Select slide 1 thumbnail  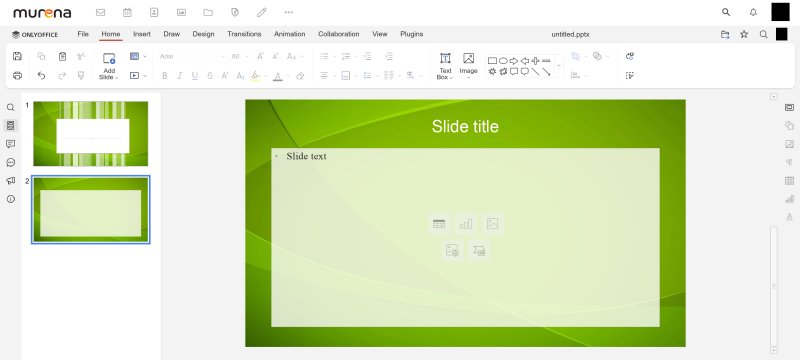click(x=91, y=134)
